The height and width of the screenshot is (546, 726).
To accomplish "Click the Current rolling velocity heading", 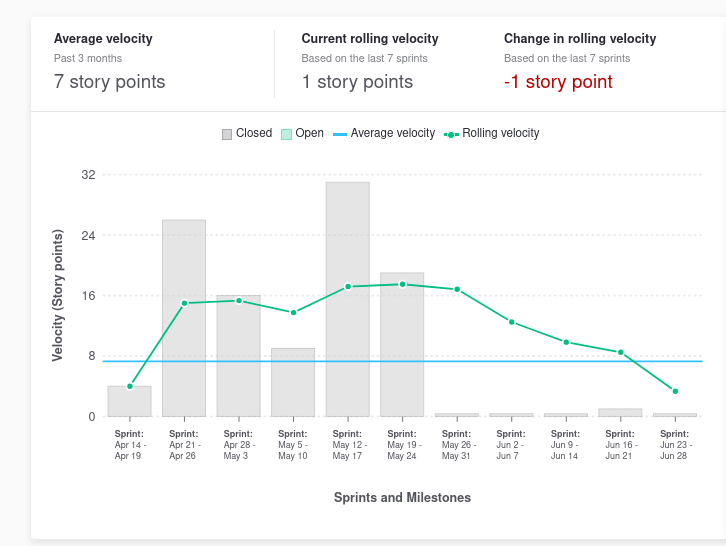I will click(370, 39).
